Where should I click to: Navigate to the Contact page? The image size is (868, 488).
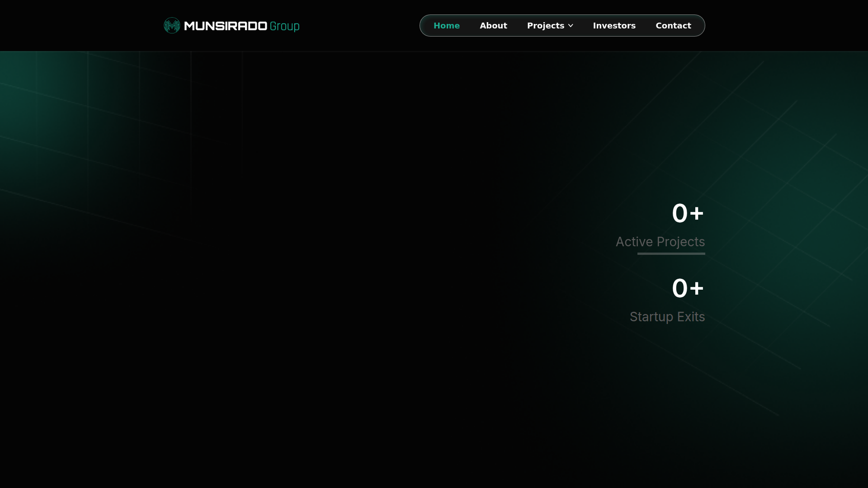tap(674, 26)
